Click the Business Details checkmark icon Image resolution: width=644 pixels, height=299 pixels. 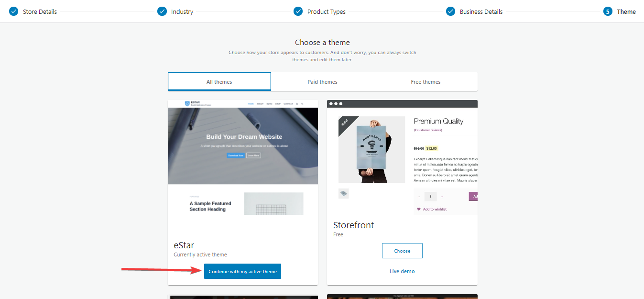pyautogui.click(x=451, y=11)
